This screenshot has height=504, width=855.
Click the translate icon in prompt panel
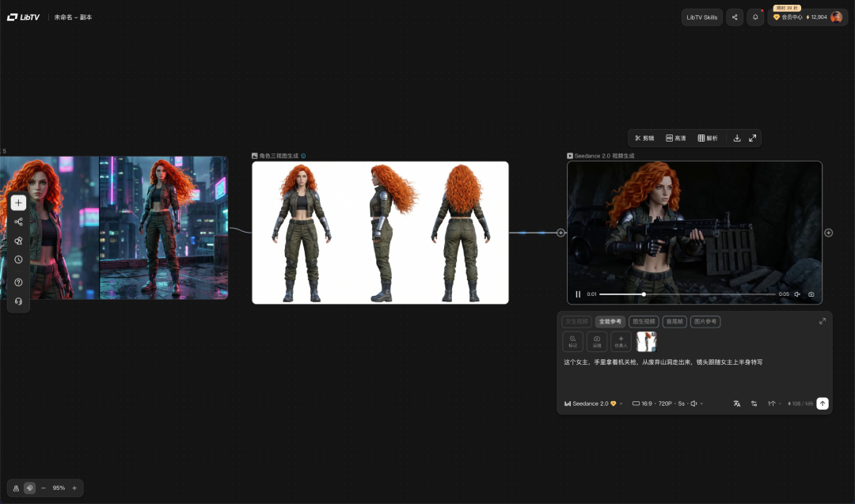pos(737,404)
